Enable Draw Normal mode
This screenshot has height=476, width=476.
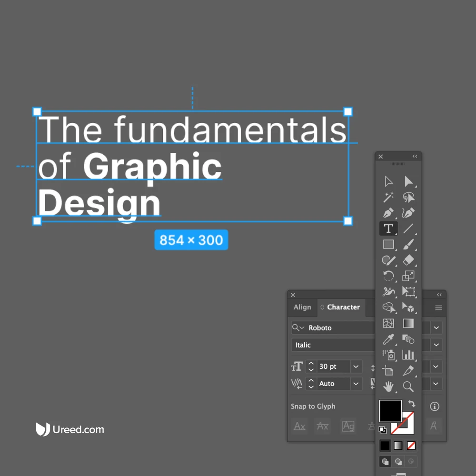click(385, 462)
